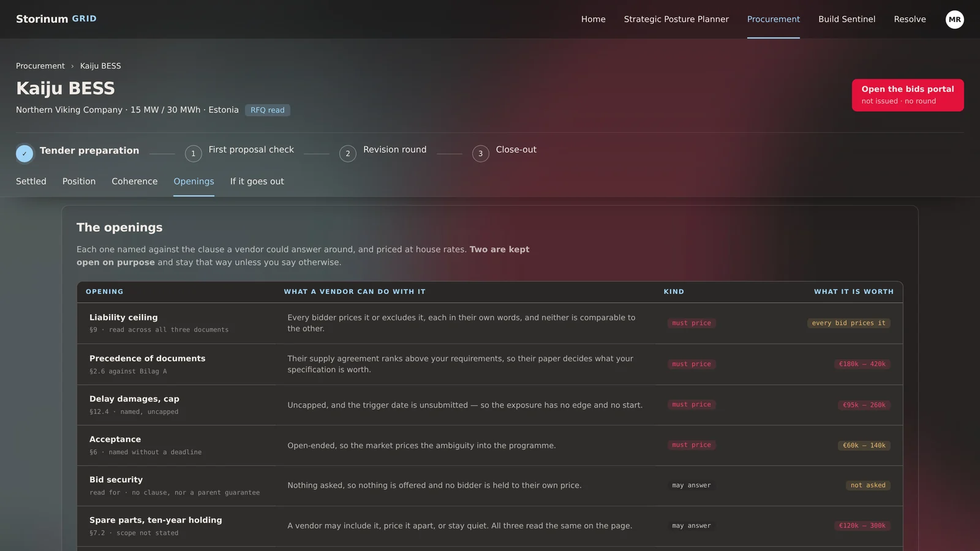Open Resolve in top navigation
Screen dimensions: 980x551
[910, 19]
